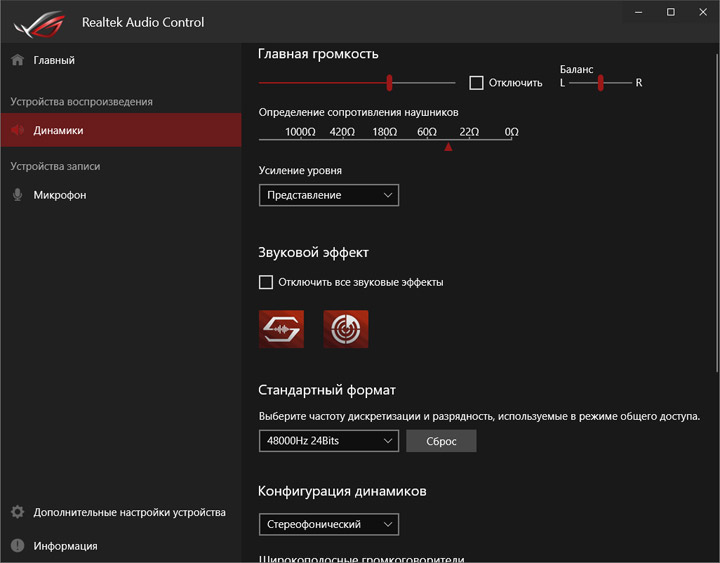Image resolution: width=720 pixels, height=563 pixels.
Task: Check the Отключить mute checkbox
Action: [x=476, y=83]
